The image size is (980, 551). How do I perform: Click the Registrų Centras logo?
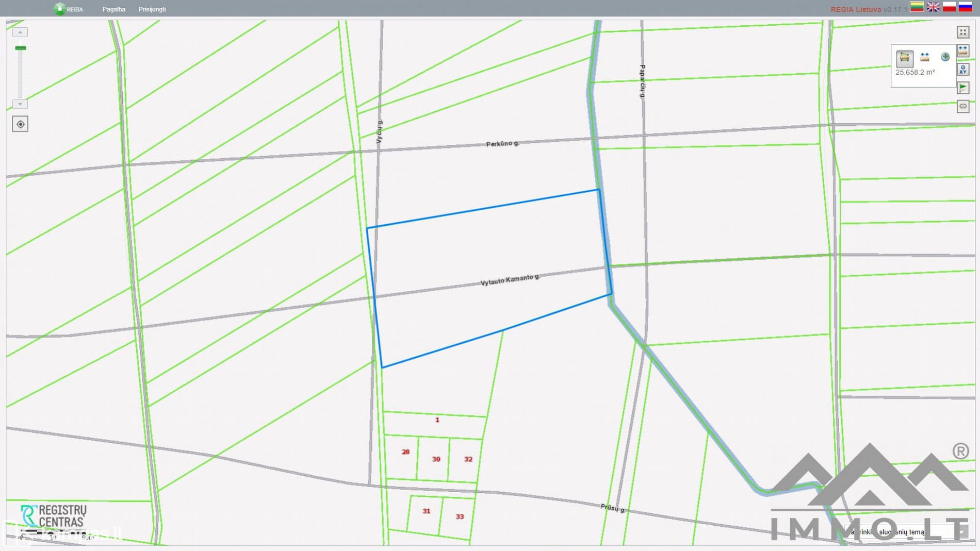tap(53, 516)
